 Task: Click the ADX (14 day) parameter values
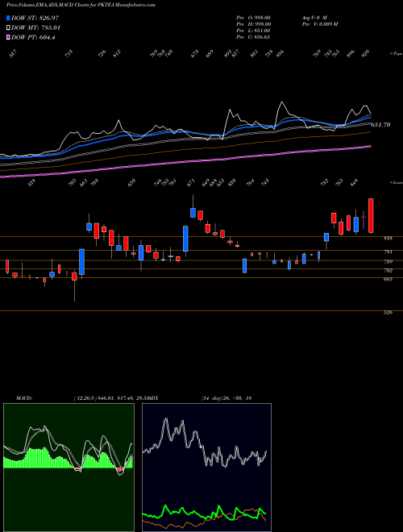pyautogui.click(x=226, y=398)
